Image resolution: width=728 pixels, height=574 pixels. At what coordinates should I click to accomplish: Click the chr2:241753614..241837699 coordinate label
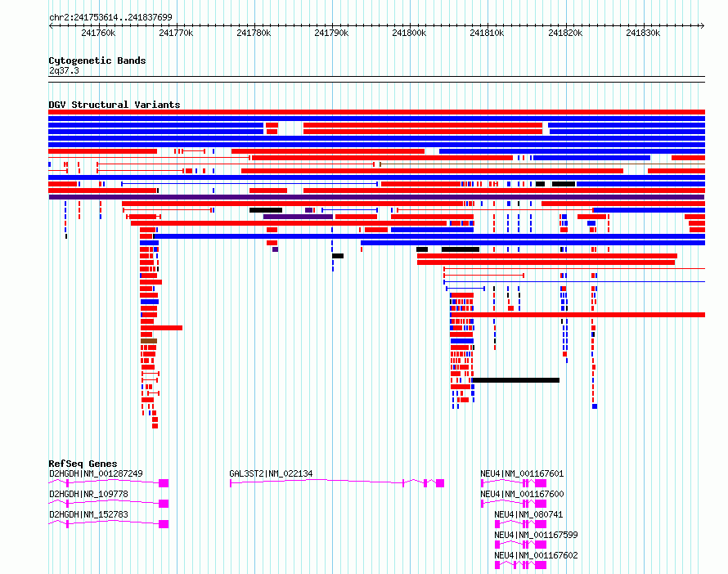pyautogui.click(x=110, y=17)
